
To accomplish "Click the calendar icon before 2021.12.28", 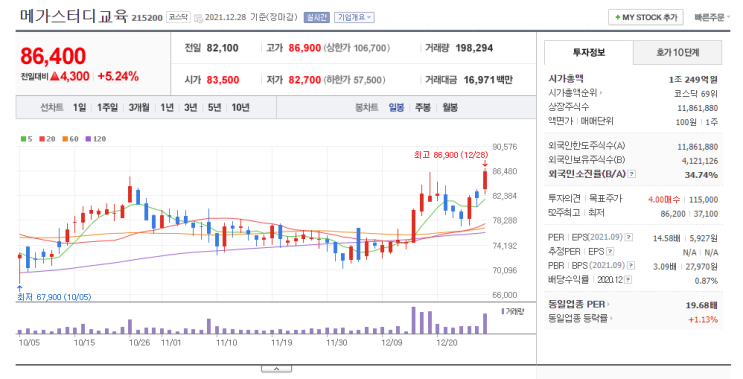I will tap(199, 18).
